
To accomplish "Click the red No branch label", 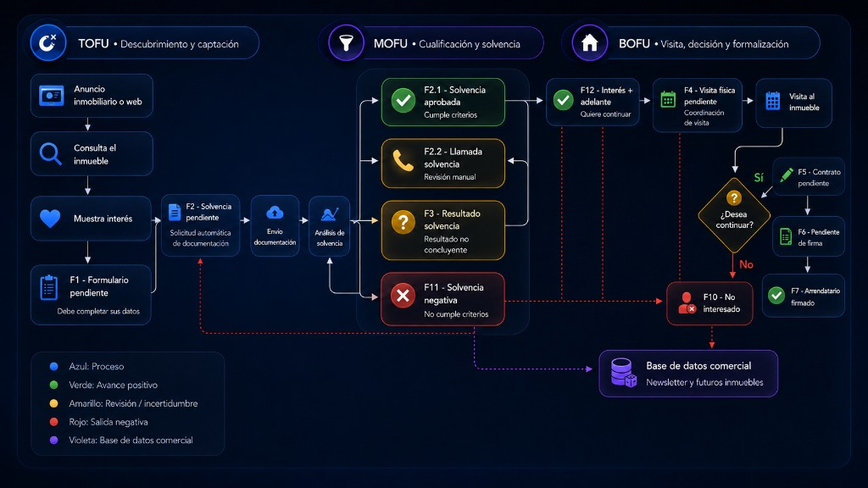I will click(746, 264).
